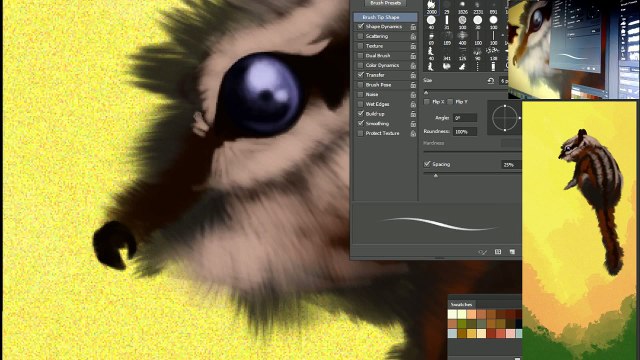This screenshot has height=360, width=640.
Task: Select the Brush Tip Shape section
Action: tap(385, 17)
